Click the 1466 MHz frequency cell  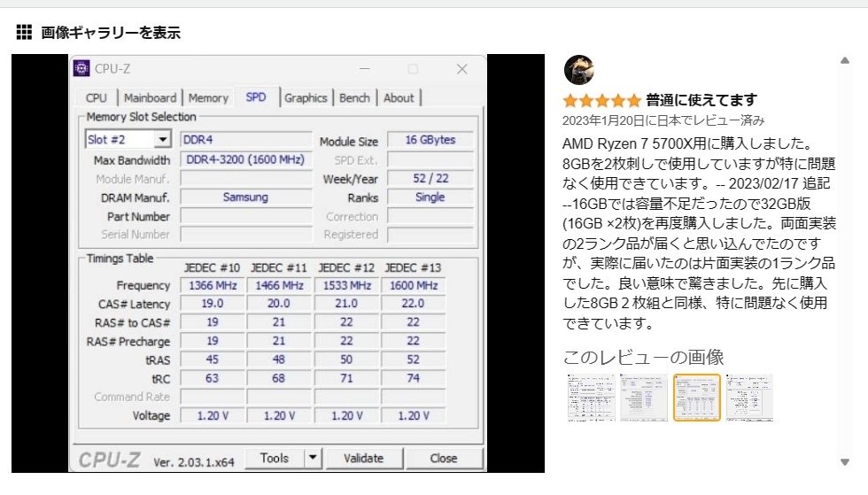click(279, 285)
